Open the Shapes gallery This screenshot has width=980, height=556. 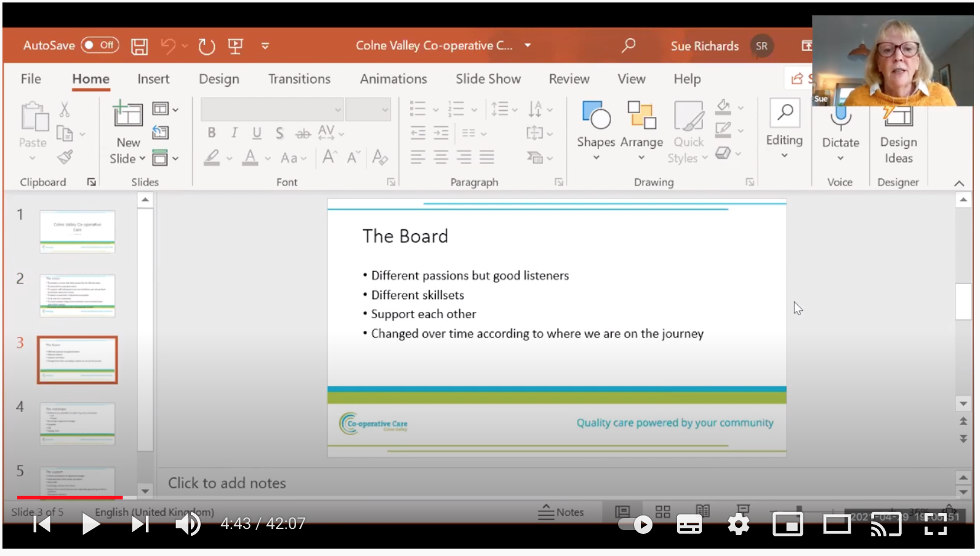tap(596, 131)
